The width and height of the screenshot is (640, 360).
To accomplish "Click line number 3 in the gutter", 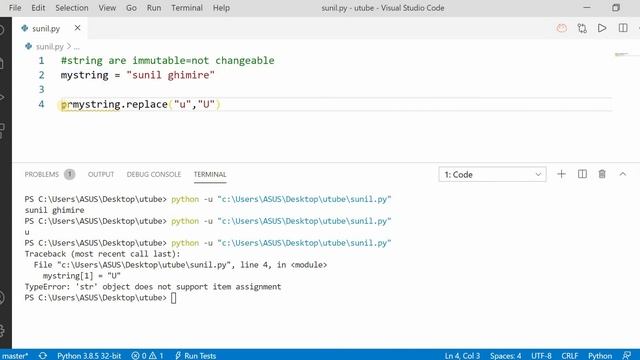I will (41, 89).
